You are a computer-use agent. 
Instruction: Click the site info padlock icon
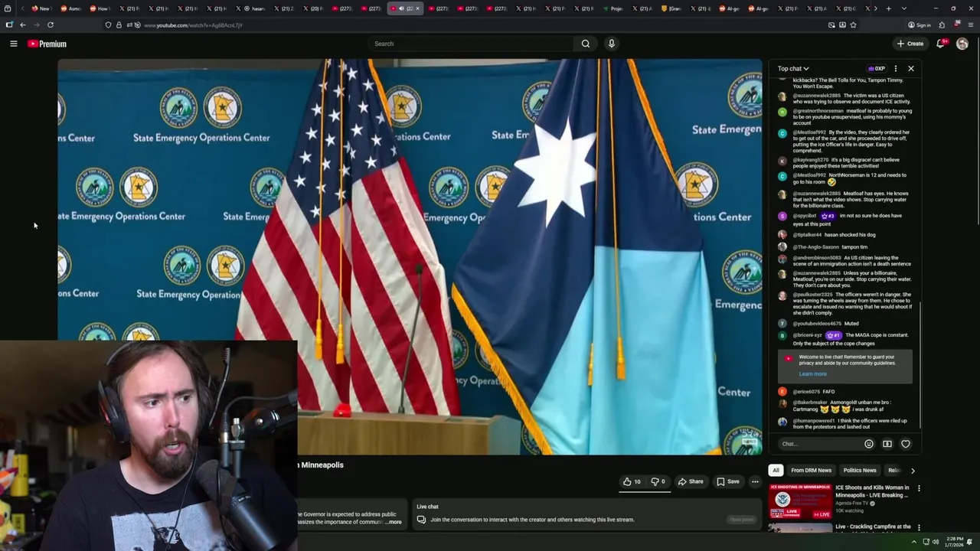[119, 25]
